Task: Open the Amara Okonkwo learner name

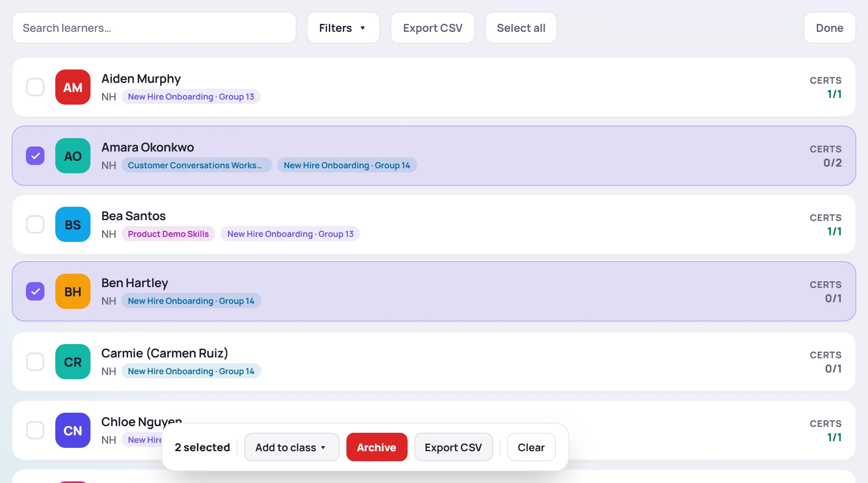Action: [x=147, y=147]
